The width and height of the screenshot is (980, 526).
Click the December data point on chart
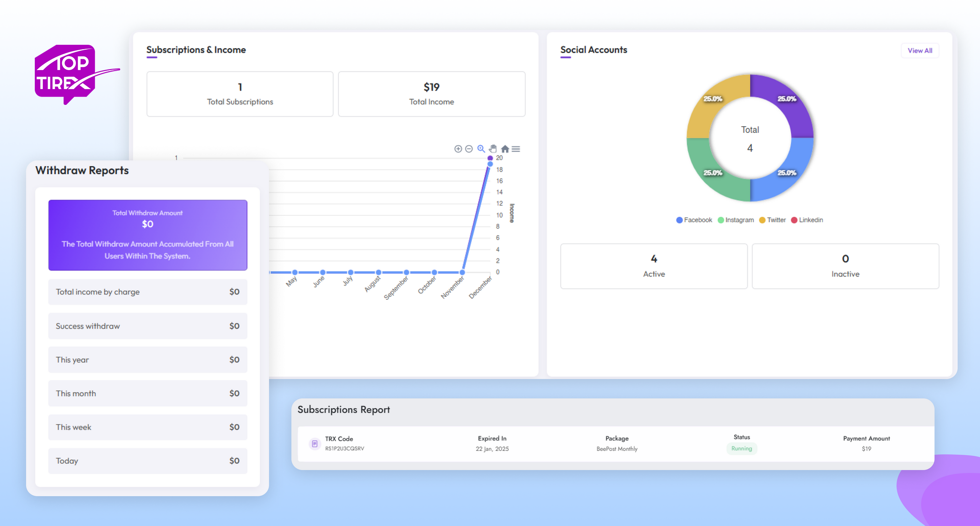[490, 164]
